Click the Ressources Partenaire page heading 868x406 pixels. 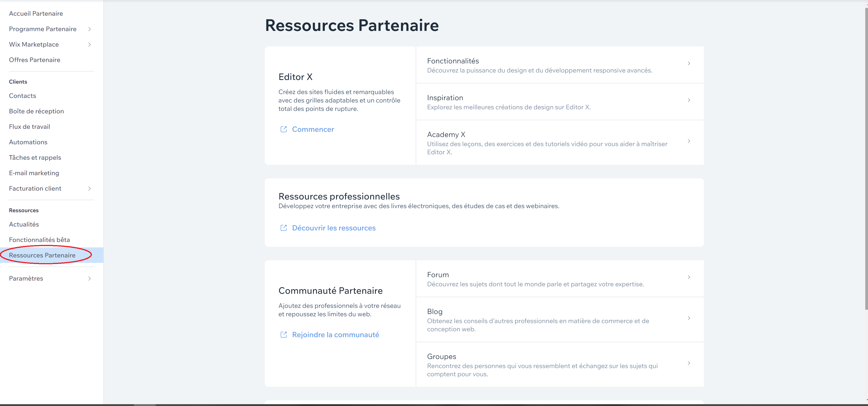(352, 25)
